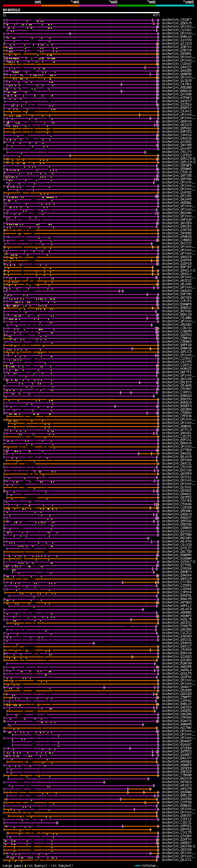Viewport: 197px width, 868px height.
Task: Select the UniRef100_C1EA37 entry
Action: tap(177, 64)
